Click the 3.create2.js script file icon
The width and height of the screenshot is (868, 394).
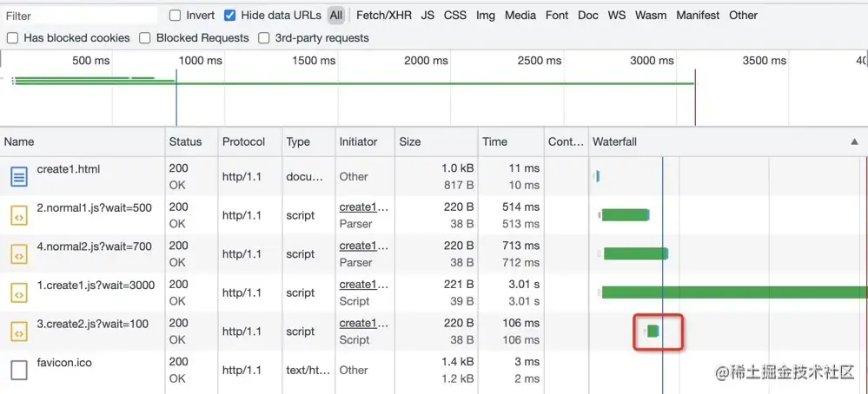(19, 332)
